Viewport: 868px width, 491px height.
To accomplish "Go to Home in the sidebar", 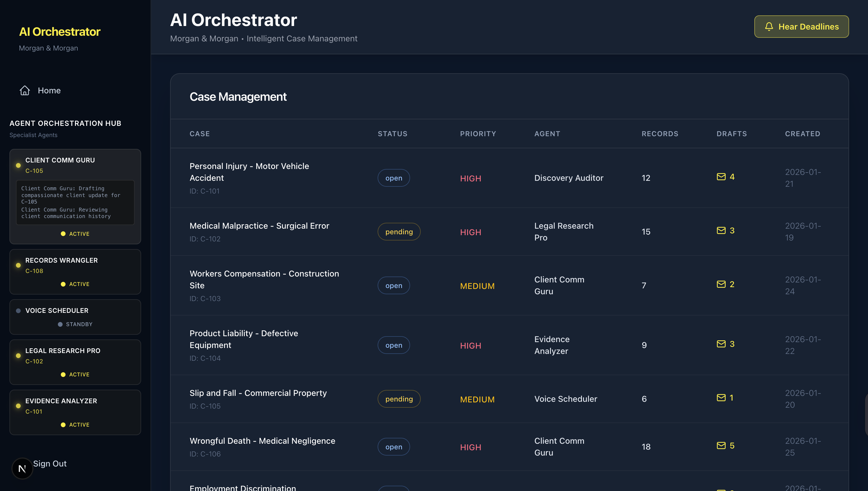I will pos(49,90).
